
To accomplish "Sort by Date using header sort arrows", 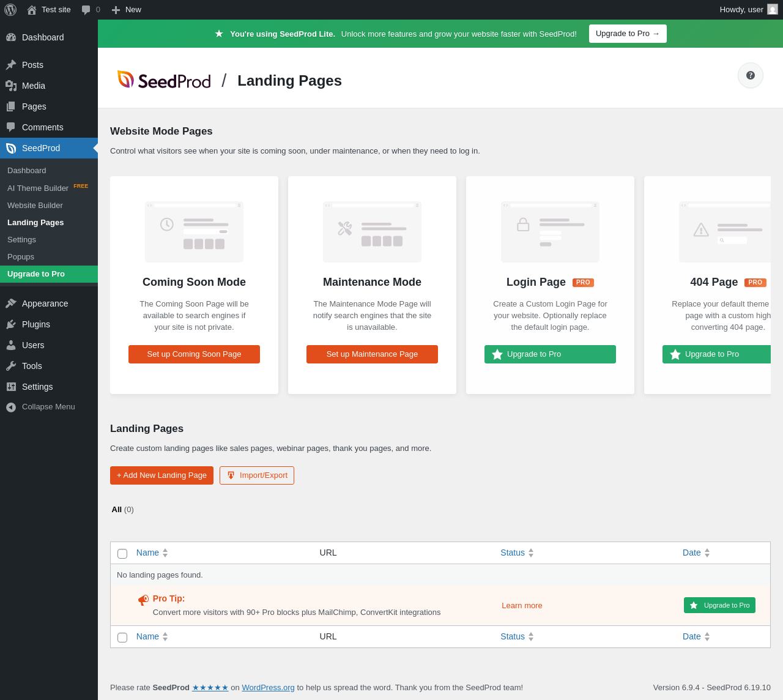I will point(707,553).
